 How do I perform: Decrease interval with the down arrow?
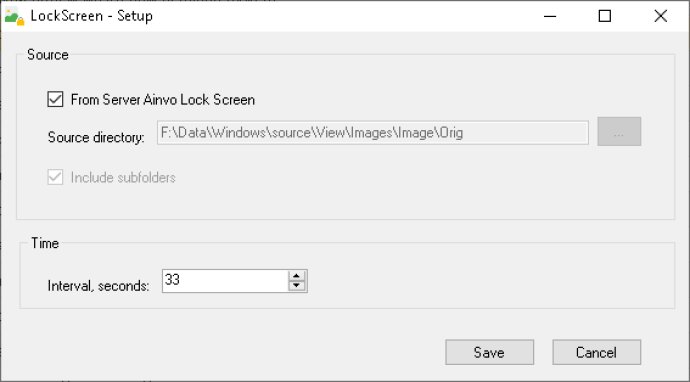(297, 286)
